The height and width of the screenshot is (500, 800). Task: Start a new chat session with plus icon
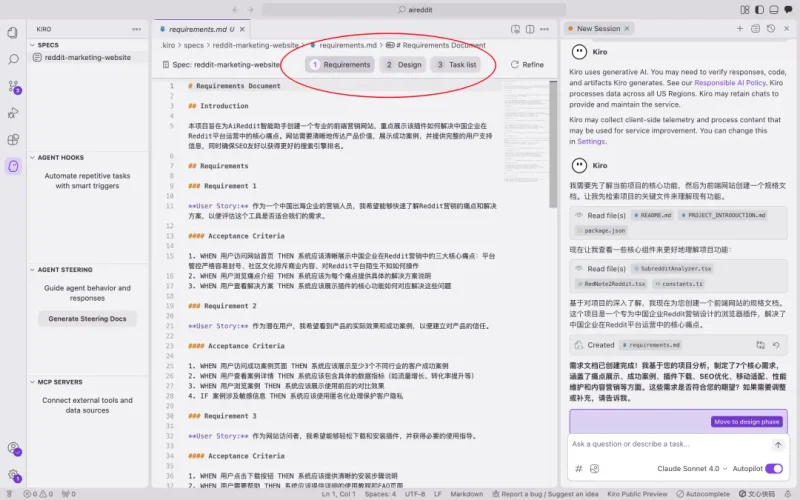pos(740,29)
